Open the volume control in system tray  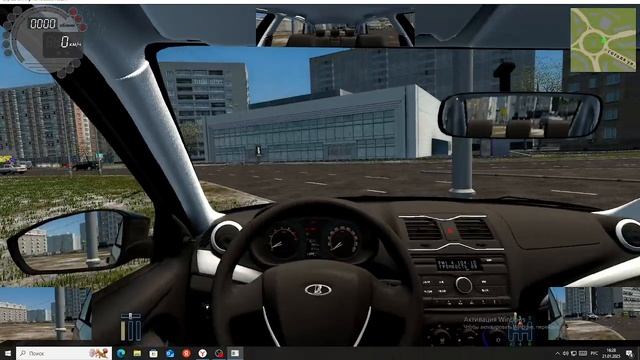566,353
